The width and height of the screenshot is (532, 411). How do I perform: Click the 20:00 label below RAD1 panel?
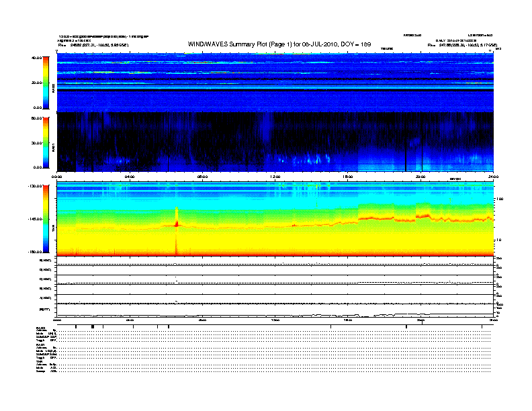click(420, 177)
